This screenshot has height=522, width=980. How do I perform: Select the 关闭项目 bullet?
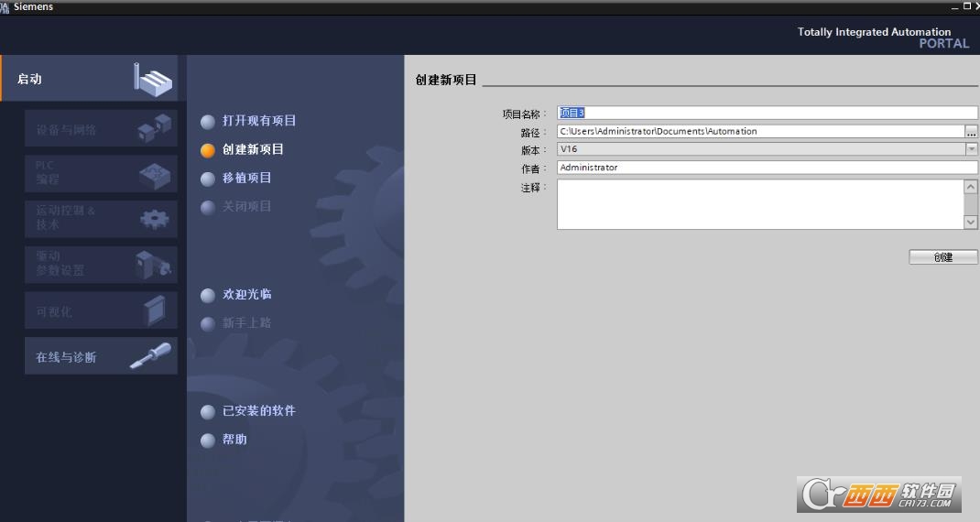pyautogui.click(x=208, y=208)
